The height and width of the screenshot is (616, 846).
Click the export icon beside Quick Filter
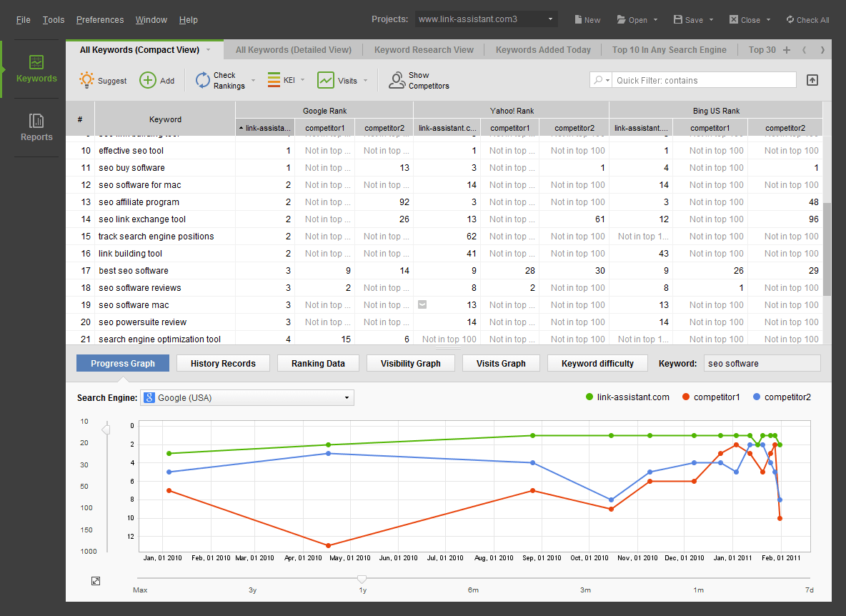[x=812, y=80]
